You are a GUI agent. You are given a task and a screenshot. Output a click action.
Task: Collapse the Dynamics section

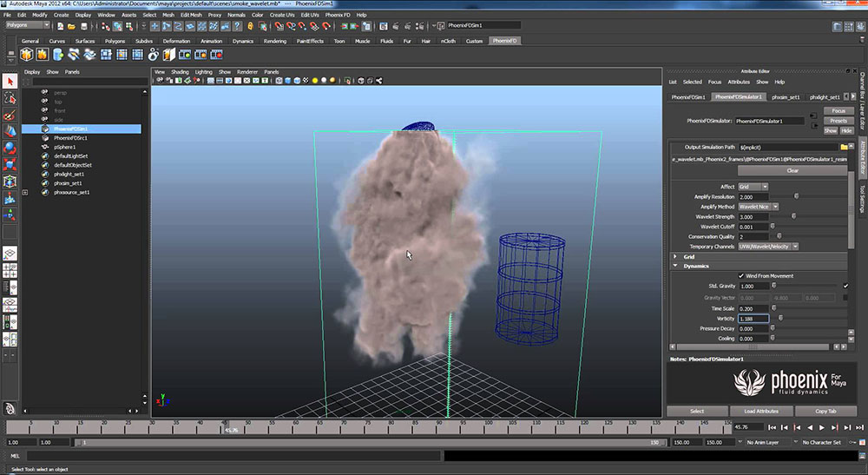pos(674,267)
